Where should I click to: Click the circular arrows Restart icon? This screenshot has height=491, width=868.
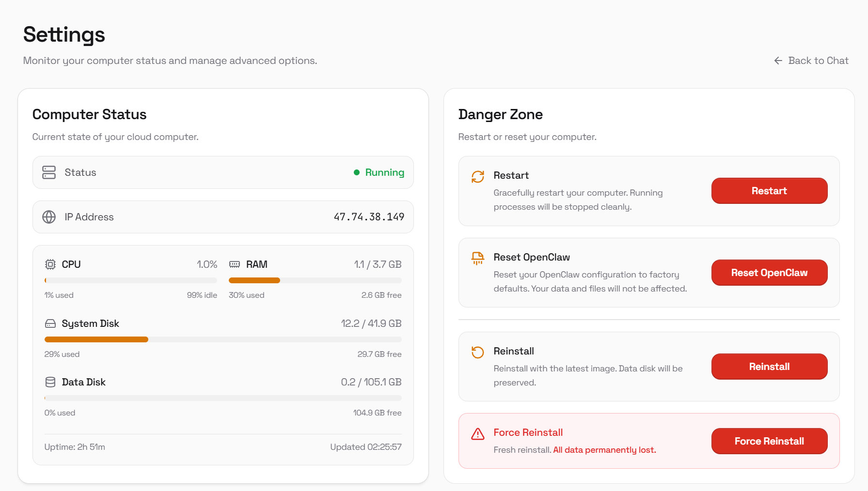coord(478,177)
